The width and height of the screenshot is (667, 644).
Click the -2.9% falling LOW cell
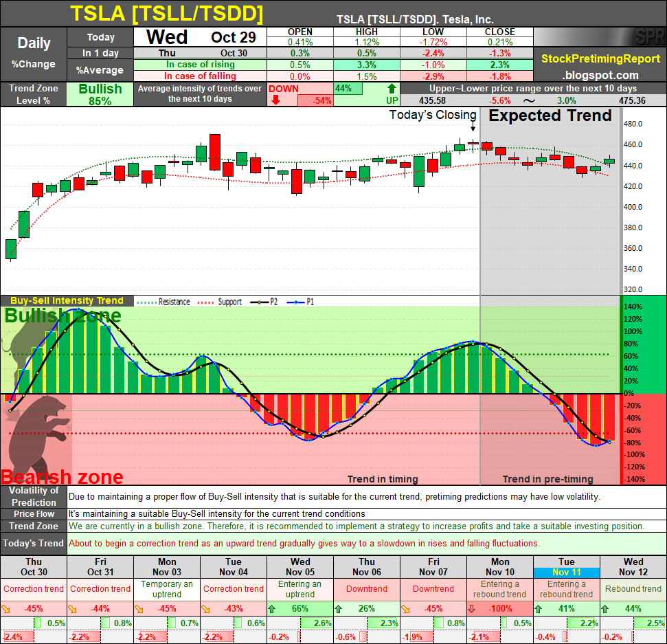pyautogui.click(x=433, y=76)
